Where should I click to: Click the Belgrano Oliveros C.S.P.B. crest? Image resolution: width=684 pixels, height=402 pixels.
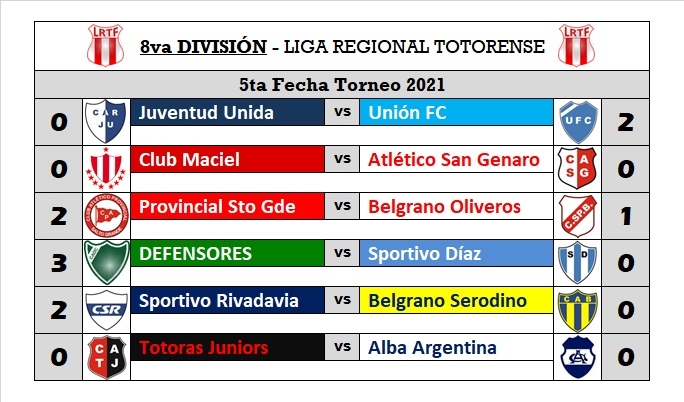[x=578, y=215]
